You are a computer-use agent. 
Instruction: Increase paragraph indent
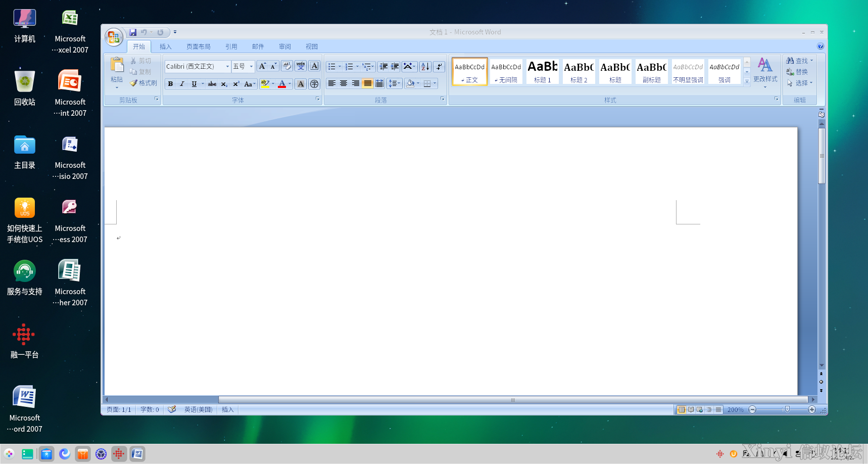coord(395,66)
